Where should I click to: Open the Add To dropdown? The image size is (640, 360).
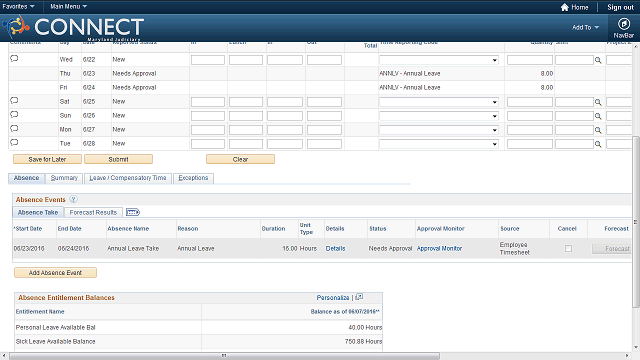tap(585, 27)
